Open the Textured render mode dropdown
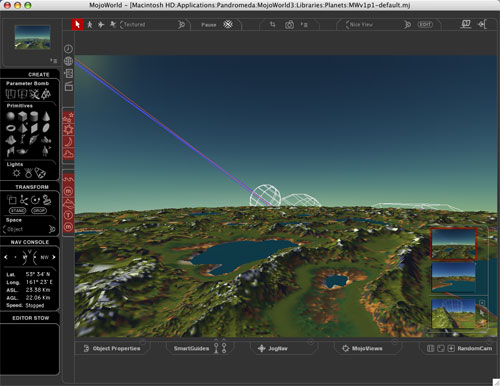This screenshot has height=386, width=500. [x=152, y=24]
